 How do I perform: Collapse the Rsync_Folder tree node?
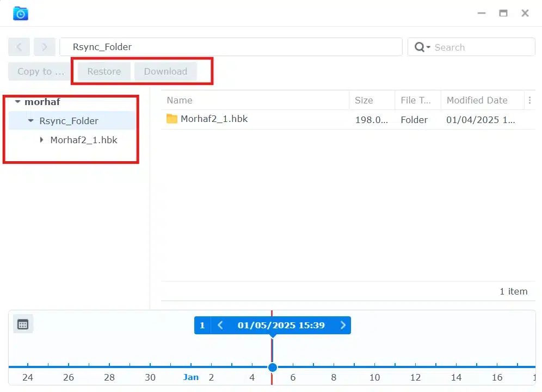coord(31,121)
